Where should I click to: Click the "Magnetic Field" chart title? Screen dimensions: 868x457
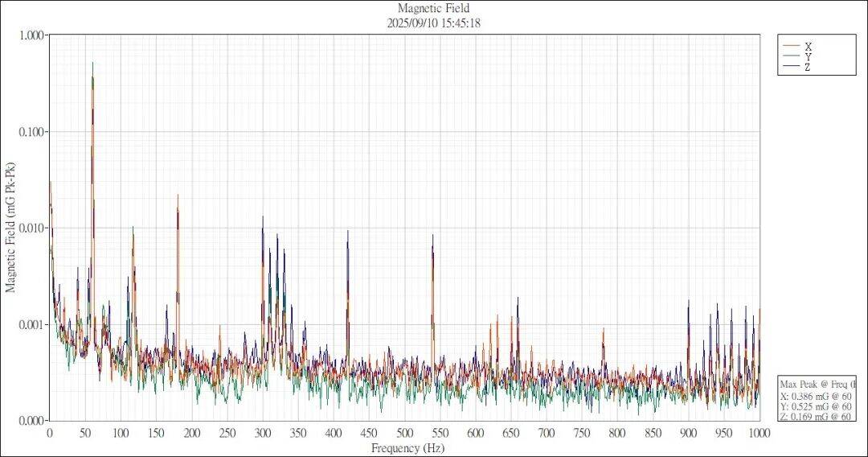pos(433,9)
